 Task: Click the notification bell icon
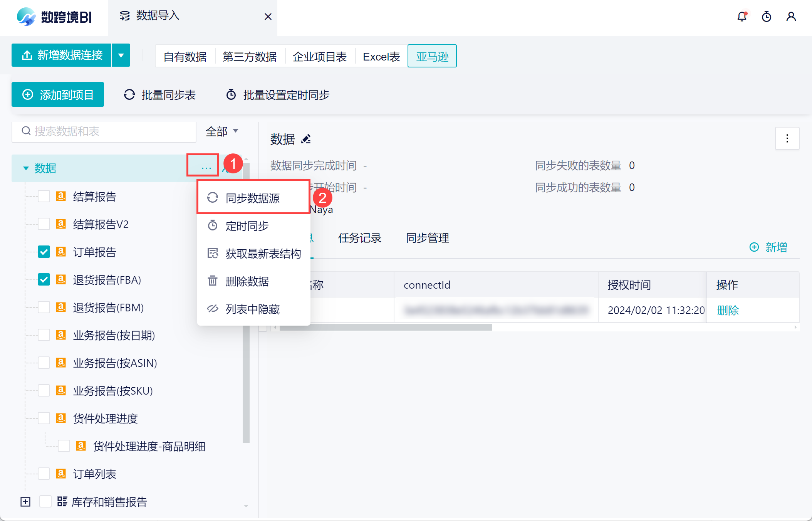742,17
